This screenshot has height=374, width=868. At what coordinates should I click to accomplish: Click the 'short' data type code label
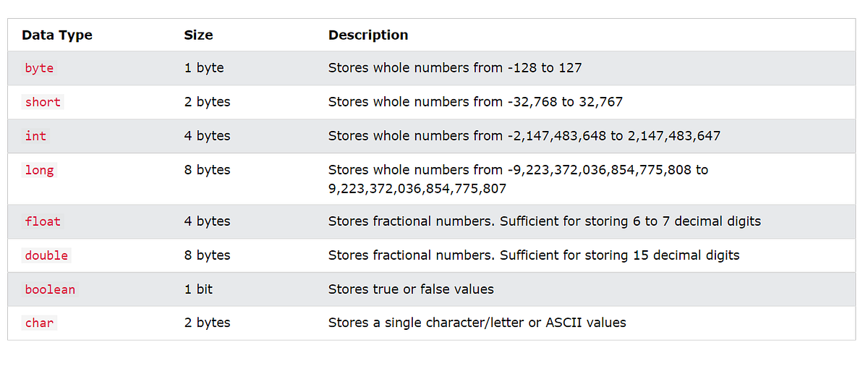point(43,102)
